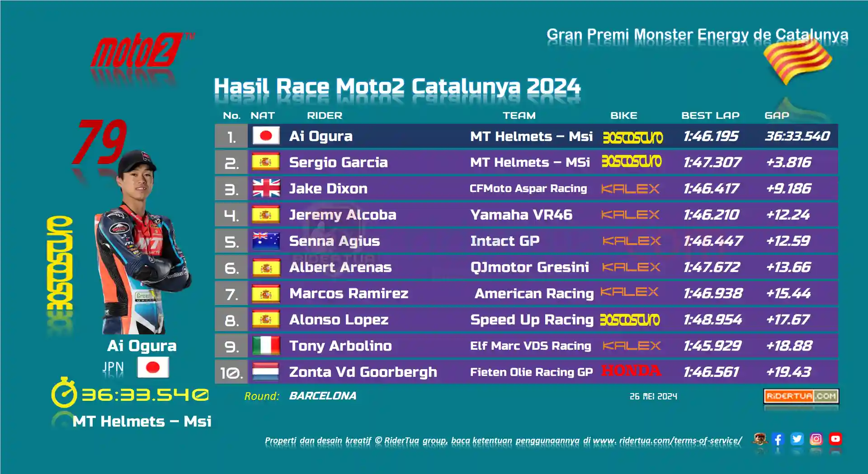Click the Facebook icon

[778, 439]
